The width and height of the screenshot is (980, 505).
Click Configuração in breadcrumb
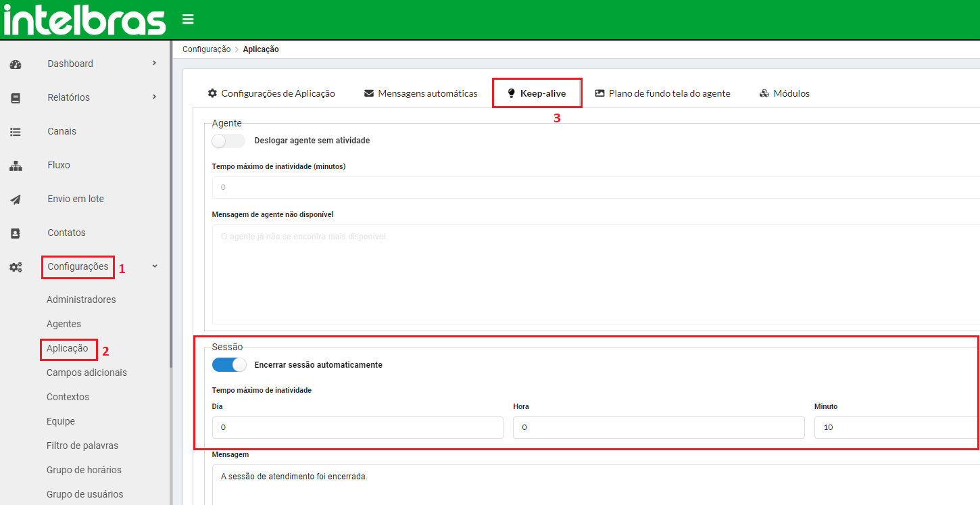tap(206, 49)
